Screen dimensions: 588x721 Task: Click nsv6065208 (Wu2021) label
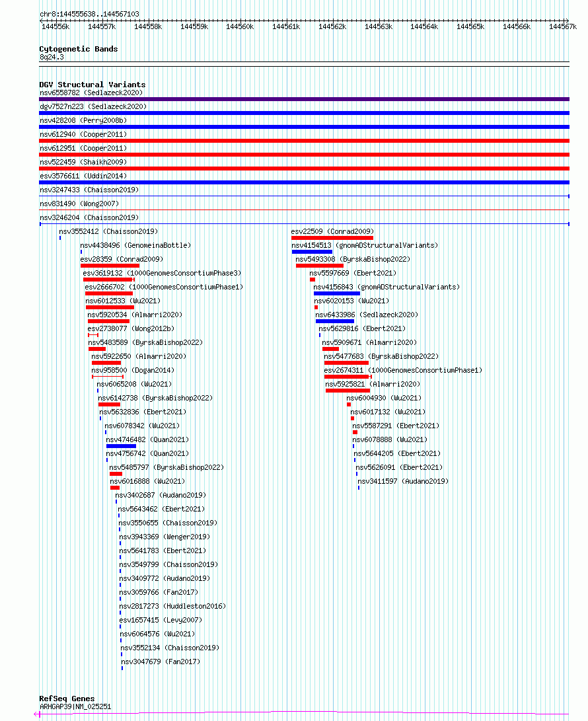point(134,384)
